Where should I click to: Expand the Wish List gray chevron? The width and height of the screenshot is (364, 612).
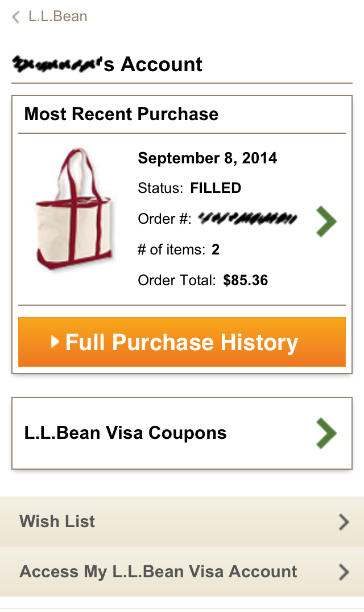[x=344, y=522]
